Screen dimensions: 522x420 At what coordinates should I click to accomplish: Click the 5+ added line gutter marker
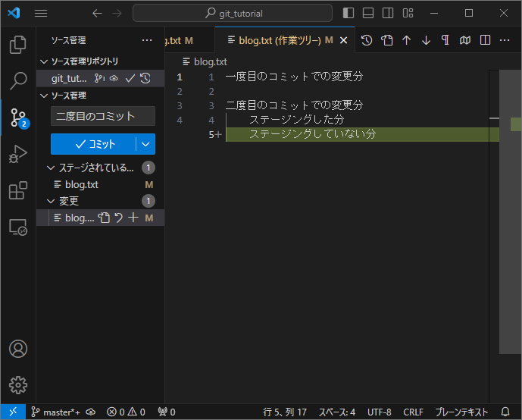[215, 134]
